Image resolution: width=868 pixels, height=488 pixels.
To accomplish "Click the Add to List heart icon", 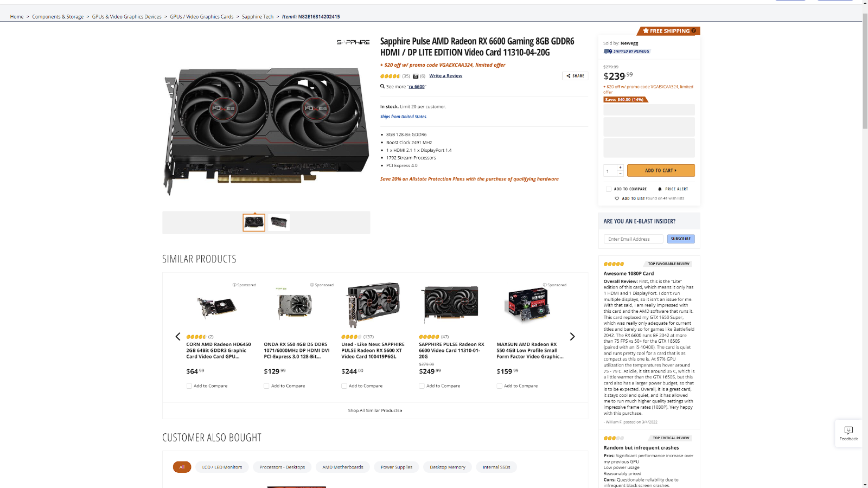I will [x=617, y=198].
